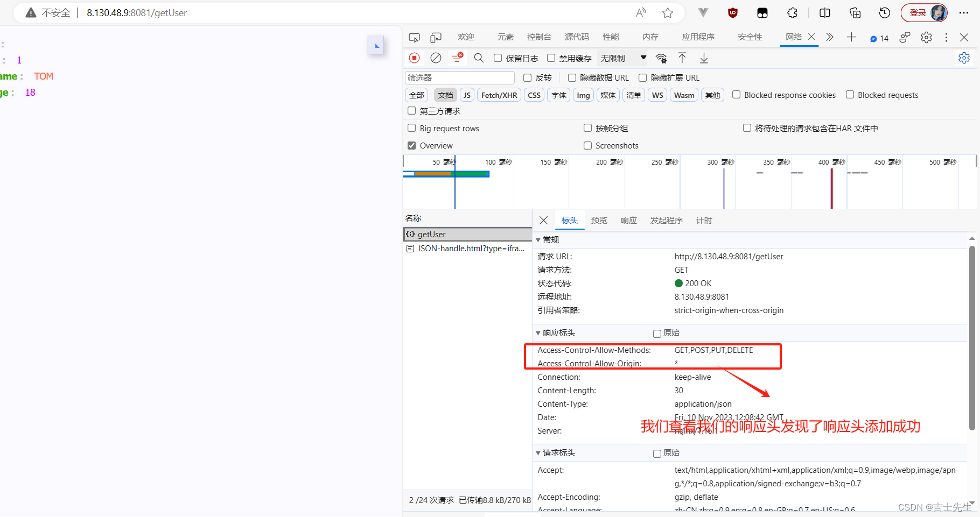980x517 pixels.
Task: Toggle hide extension URLs checkbox
Action: pos(642,78)
